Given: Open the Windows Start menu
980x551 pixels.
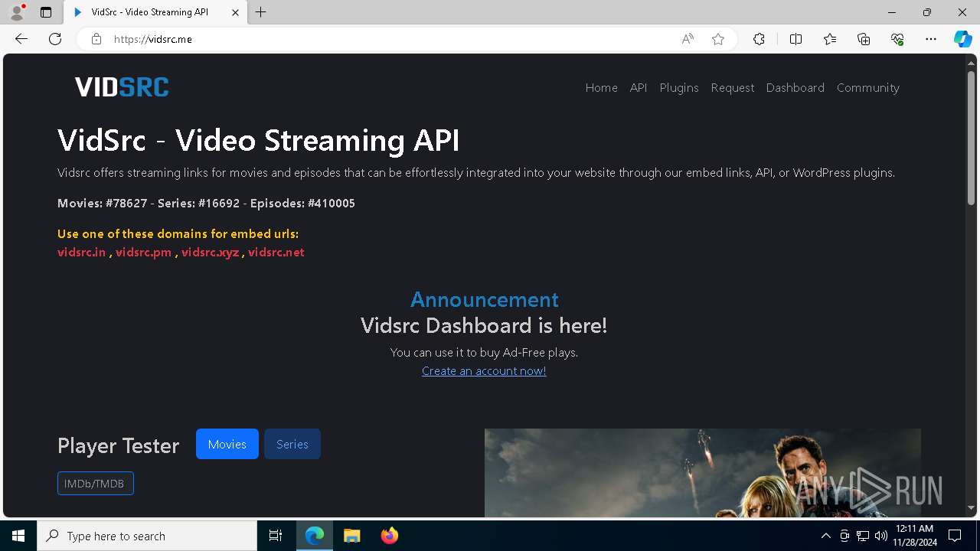Looking at the screenshot, I should [18, 536].
